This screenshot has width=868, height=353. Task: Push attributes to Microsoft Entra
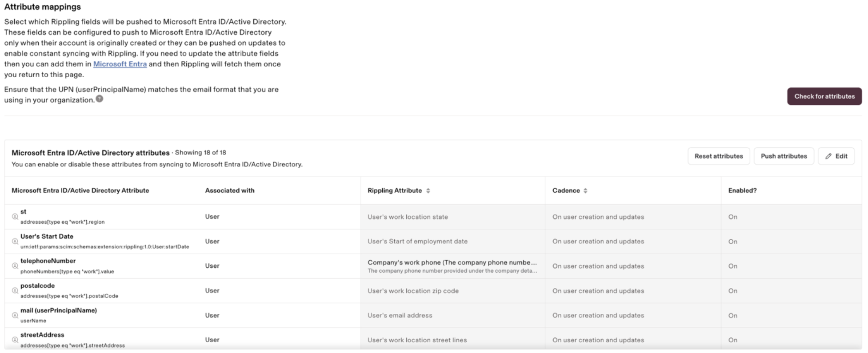click(784, 156)
